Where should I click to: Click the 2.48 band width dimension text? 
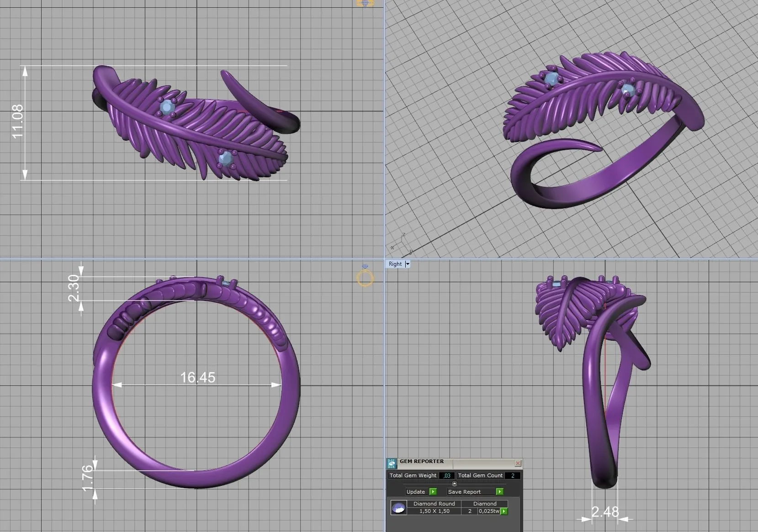(x=605, y=512)
